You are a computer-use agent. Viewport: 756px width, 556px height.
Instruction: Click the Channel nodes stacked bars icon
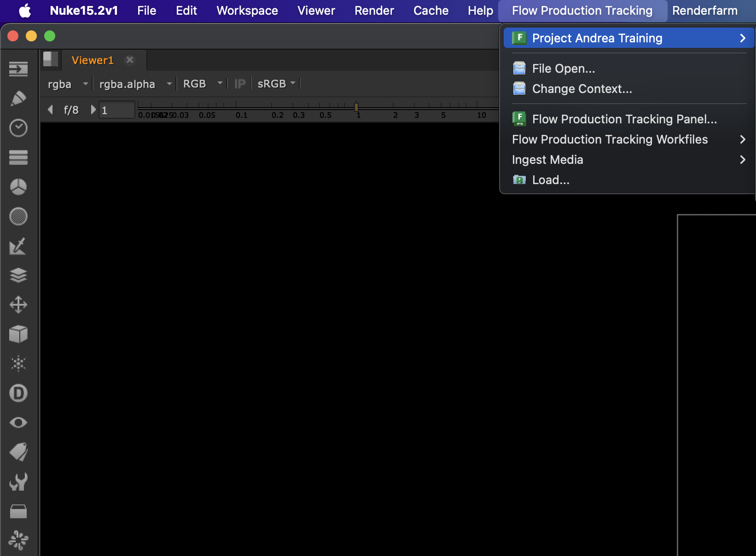point(18,157)
